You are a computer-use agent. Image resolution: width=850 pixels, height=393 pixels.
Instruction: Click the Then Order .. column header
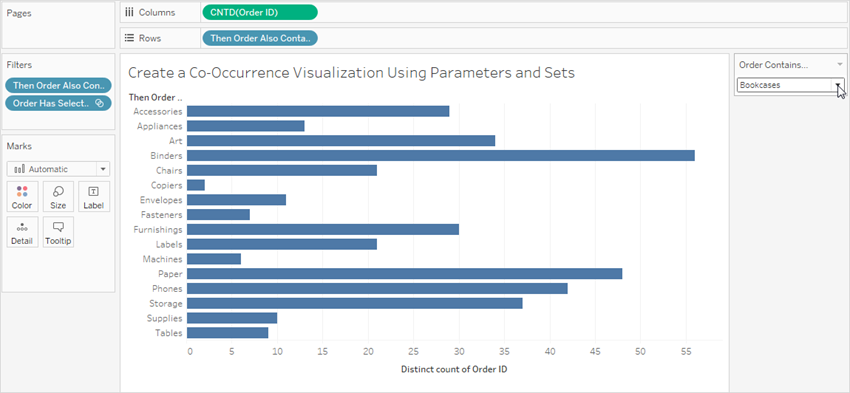[156, 98]
